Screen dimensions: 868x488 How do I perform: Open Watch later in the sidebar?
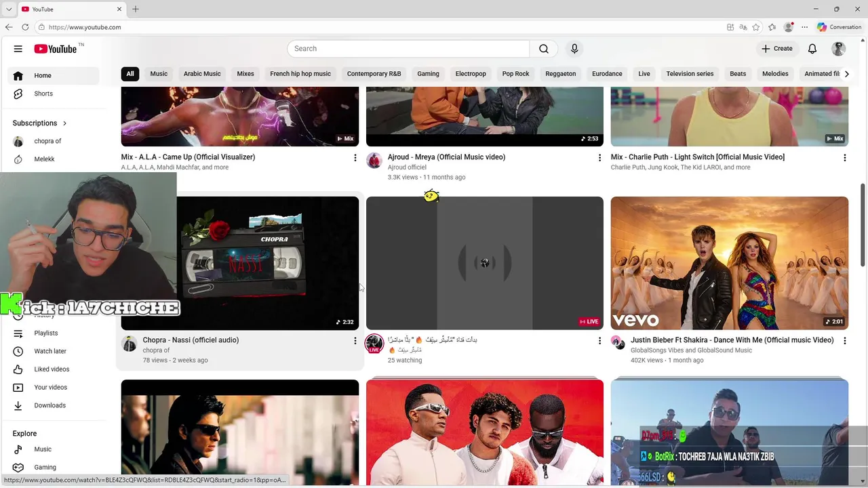coord(54,351)
